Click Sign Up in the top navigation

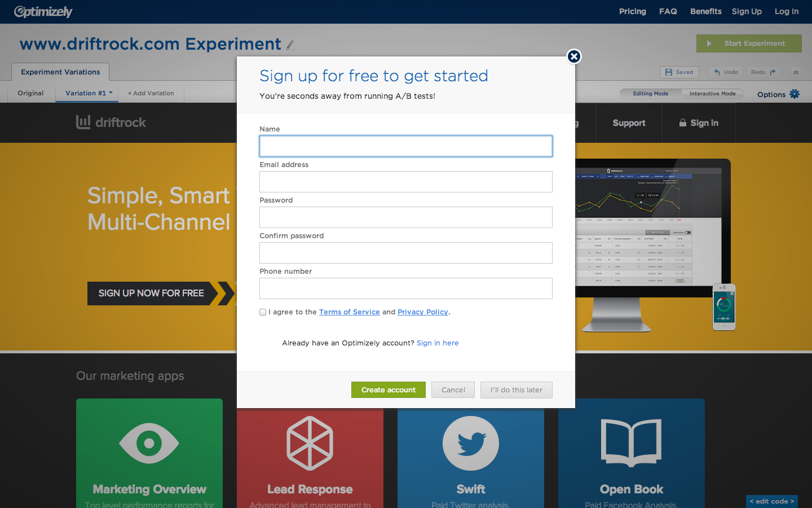[x=747, y=11]
